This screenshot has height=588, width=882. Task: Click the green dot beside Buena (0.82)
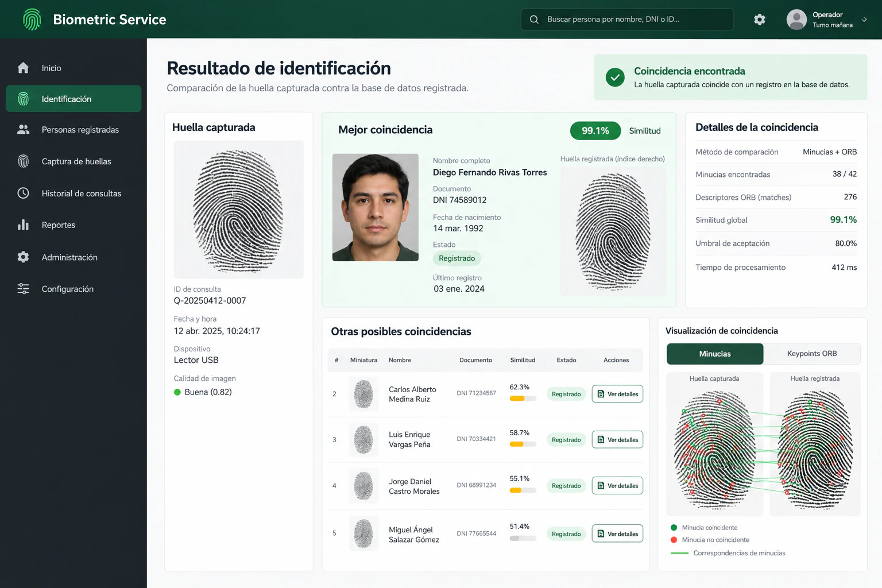[x=177, y=392]
